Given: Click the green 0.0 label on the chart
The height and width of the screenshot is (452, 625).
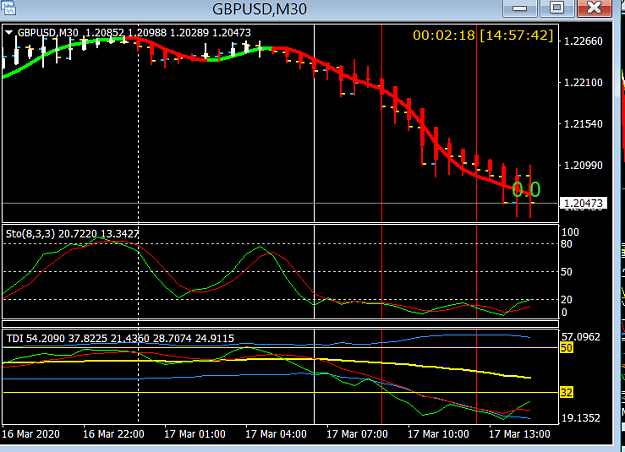Looking at the screenshot, I should tap(526, 189).
